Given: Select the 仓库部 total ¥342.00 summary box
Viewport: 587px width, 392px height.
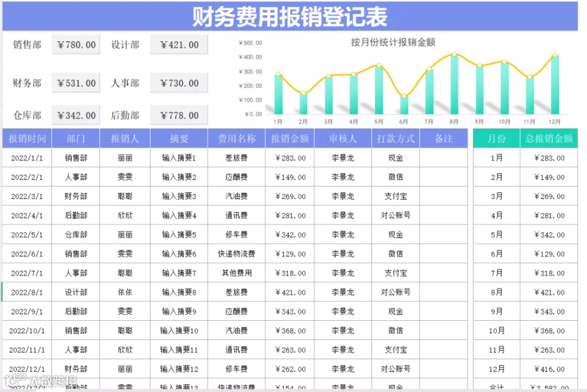Looking at the screenshot, I should pyautogui.click(x=76, y=115).
